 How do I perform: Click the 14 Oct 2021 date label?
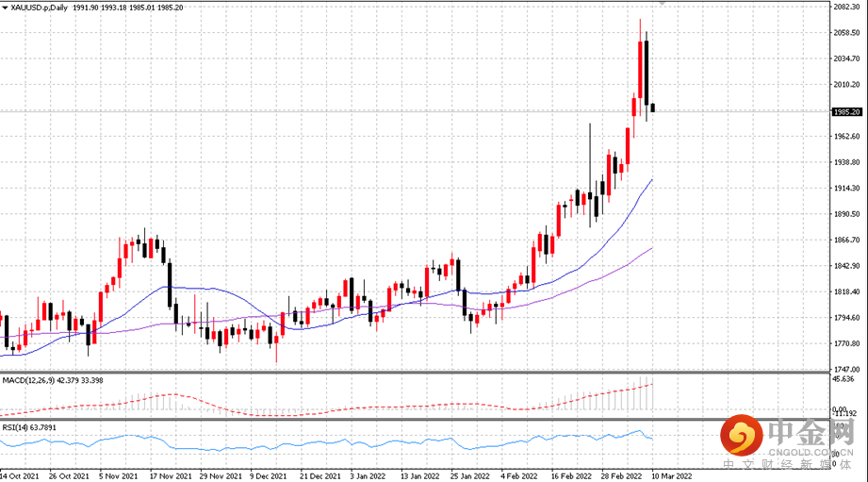[x=20, y=476]
